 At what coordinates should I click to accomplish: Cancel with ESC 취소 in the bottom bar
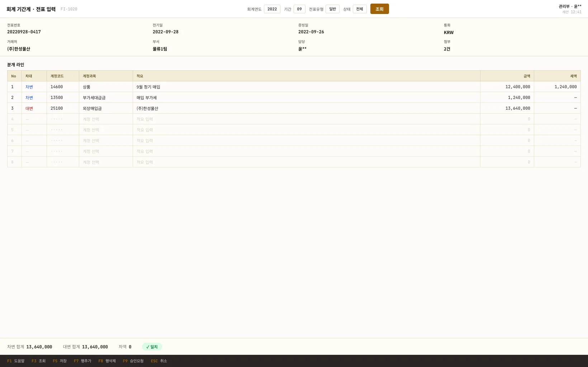coord(159,361)
